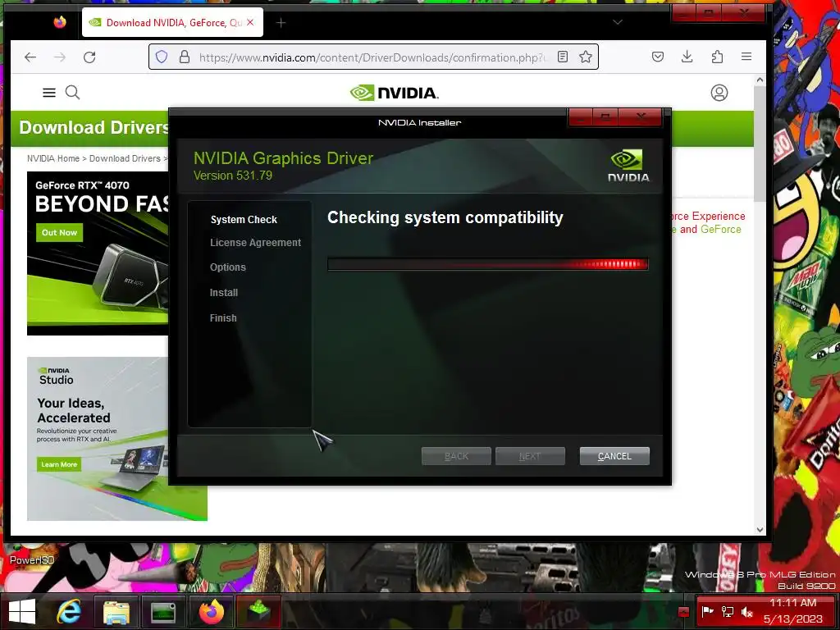This screenshot has height=630, width=840.
Task: Open the Firefox extensions puzzle icon
Action: tap(717, 57)
